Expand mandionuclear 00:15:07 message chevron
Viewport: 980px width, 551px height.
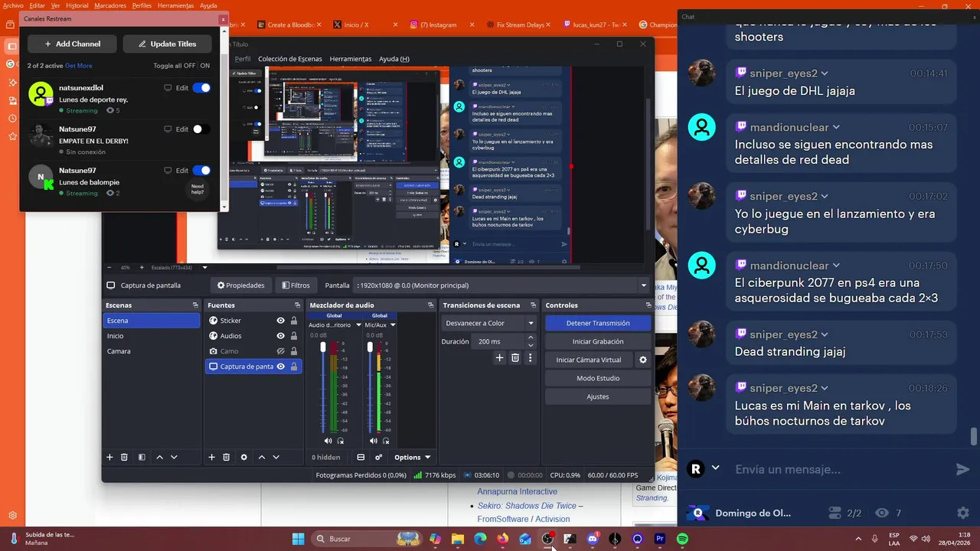[x=836, y=127]
